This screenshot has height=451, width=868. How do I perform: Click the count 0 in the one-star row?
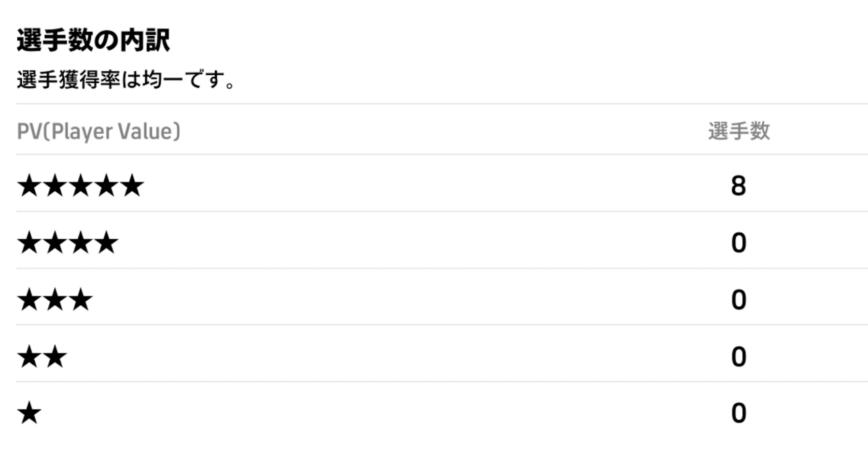[x=738, y=413]
